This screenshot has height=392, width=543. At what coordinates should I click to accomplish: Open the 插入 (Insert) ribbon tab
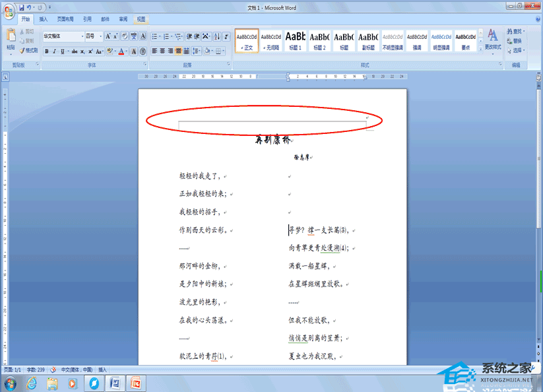pos(44,19)
